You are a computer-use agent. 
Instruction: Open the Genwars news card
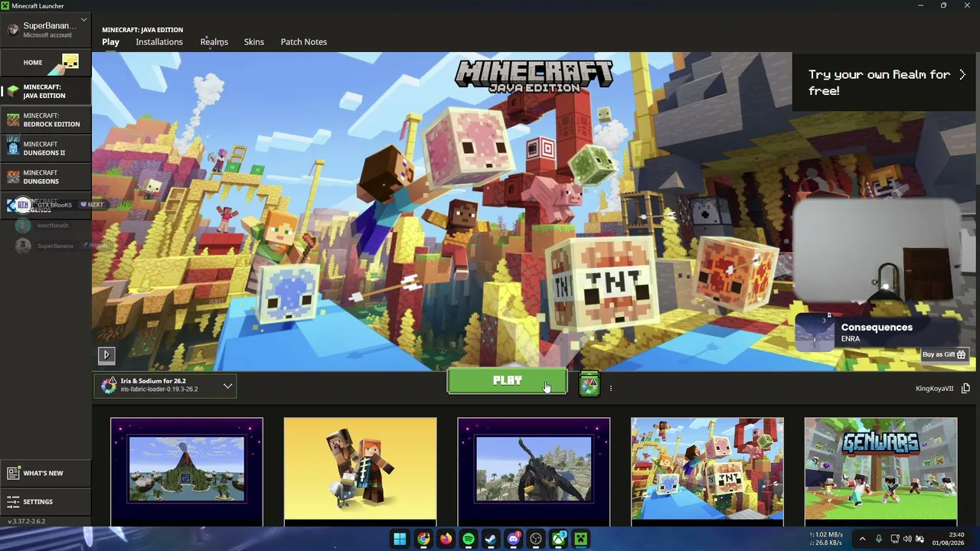tap(880, 471)
